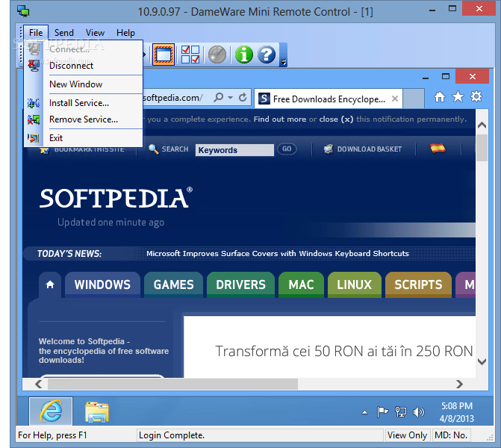
Task: Click the Disconnect icon in File menu
Action: pyautogui.click(x=34, y=66)
